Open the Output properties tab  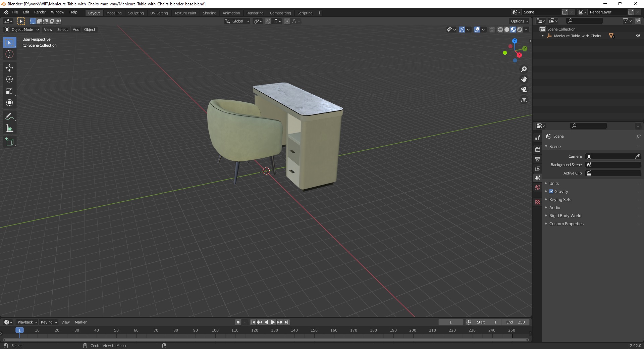[x=538, y=159]
